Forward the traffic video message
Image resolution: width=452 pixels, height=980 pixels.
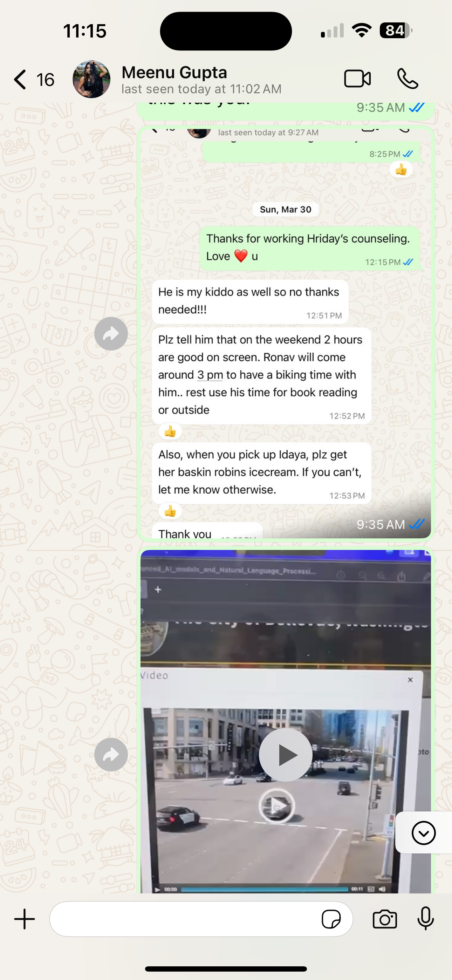tap(111, 754)
